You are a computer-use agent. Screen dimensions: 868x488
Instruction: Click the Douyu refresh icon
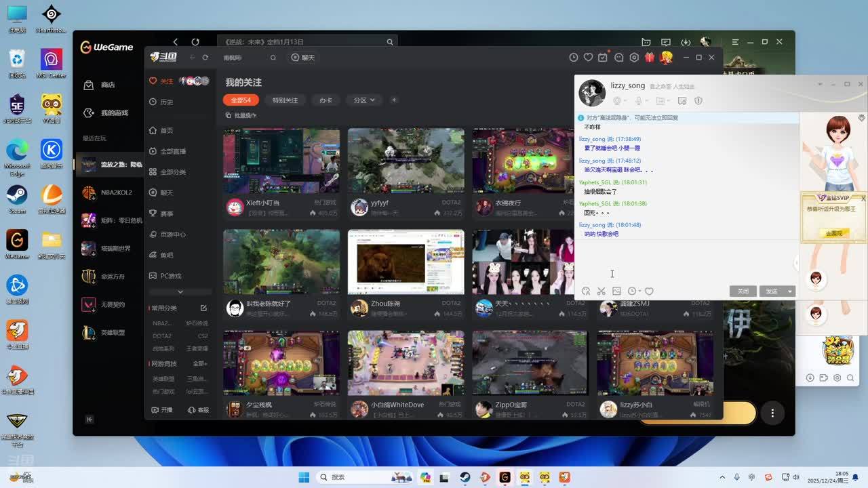205,58
